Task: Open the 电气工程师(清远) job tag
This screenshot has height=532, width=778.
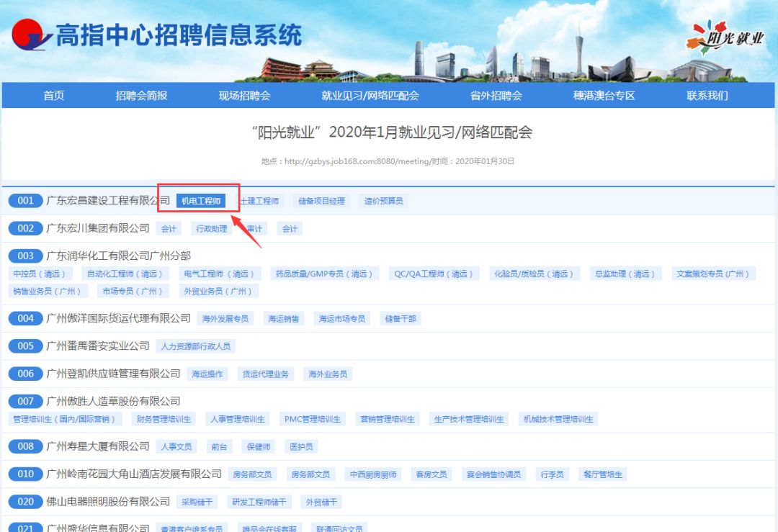Action: [219, 274]
